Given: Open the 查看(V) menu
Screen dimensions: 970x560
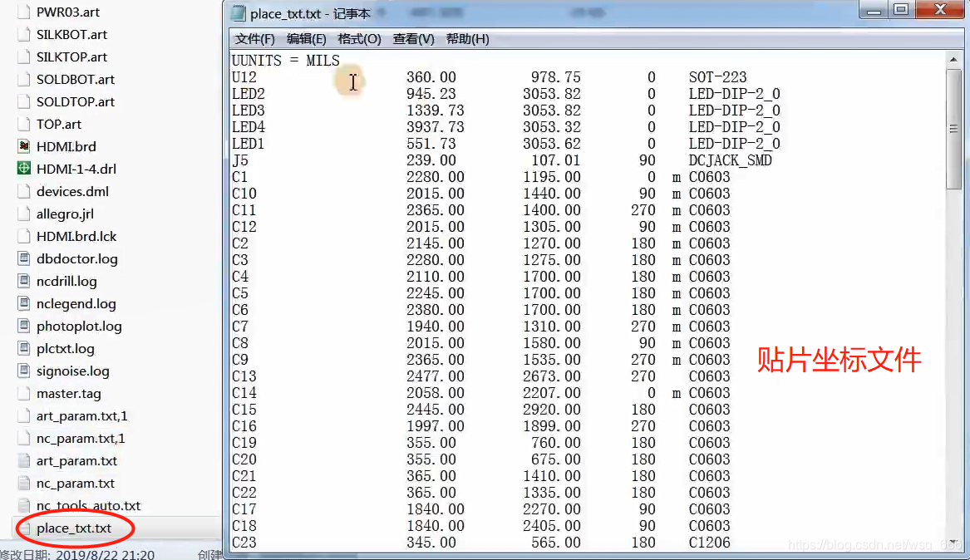Looking at the screenshot, I should click(x=413, y=38).
